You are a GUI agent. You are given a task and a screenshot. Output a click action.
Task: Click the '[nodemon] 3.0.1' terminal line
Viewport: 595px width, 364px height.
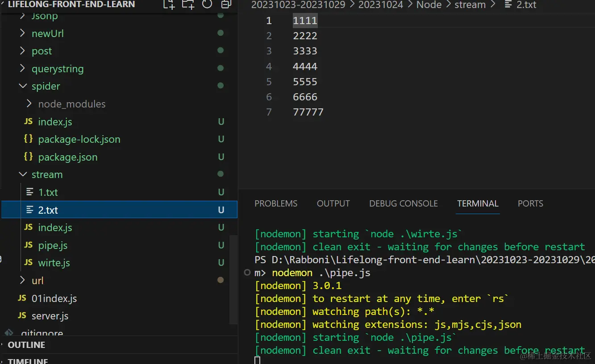tap(298, 285)
